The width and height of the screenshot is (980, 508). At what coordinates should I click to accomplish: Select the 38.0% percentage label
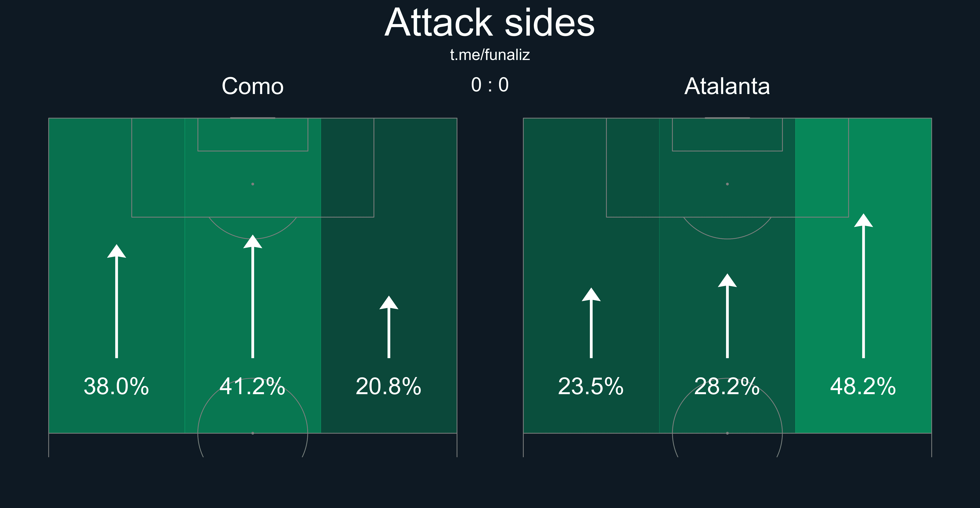(116, 386)
